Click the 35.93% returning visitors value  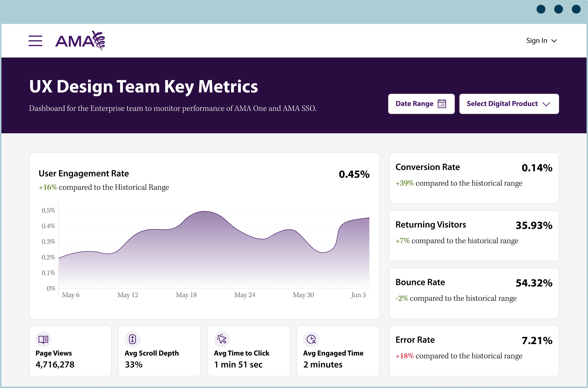[534, 225]
